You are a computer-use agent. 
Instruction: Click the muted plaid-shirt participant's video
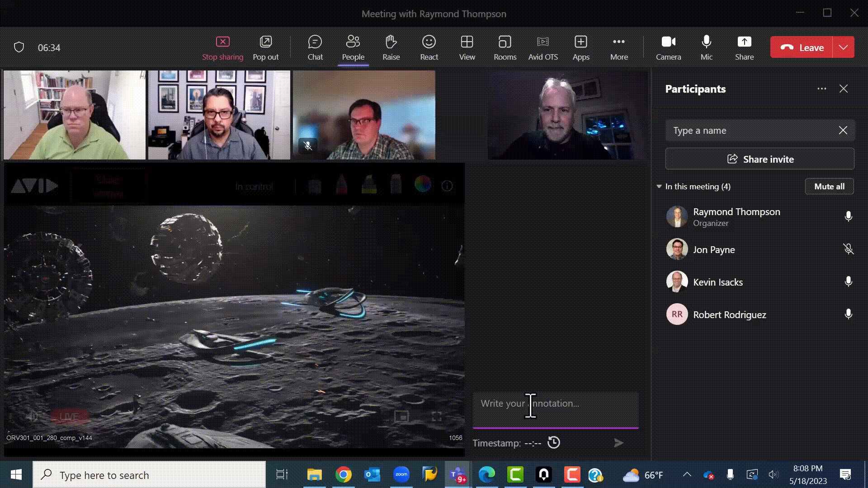[364, 115]
